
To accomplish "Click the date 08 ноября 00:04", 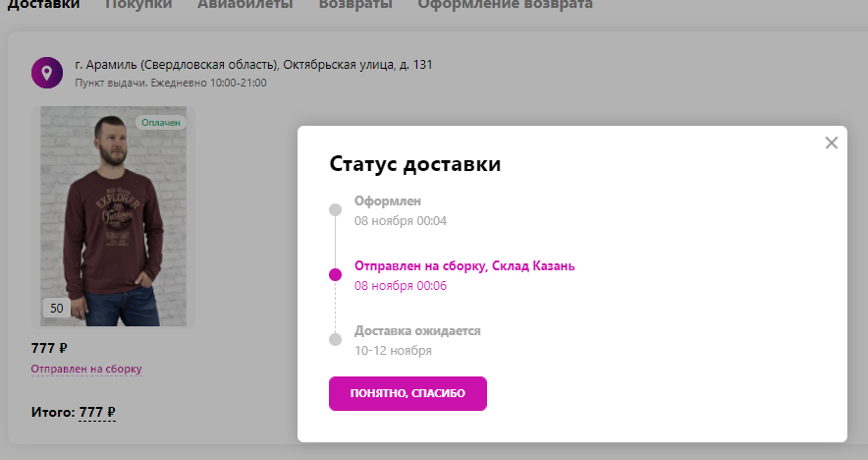I will pos(401,221).
